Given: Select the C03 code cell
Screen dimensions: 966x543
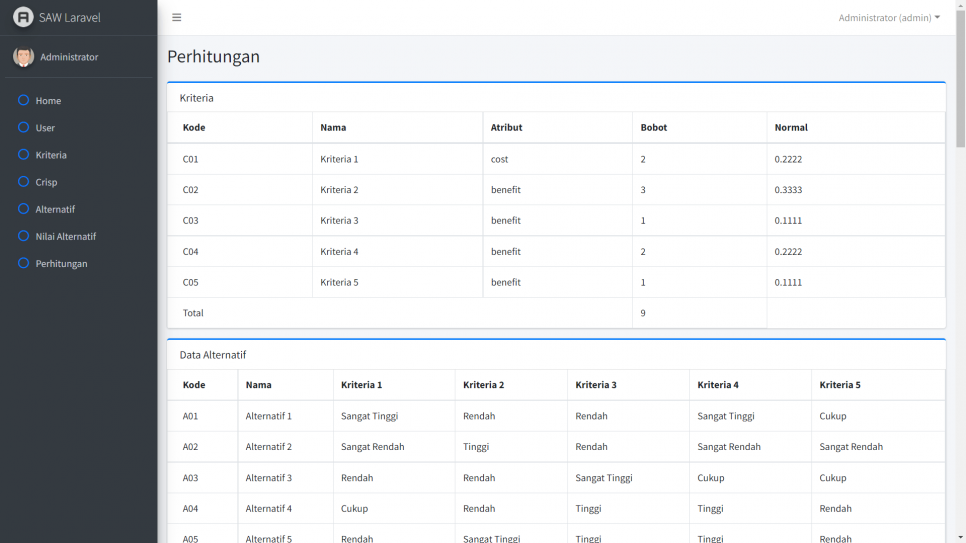Looking at the screenshot, I should point(190,221).
